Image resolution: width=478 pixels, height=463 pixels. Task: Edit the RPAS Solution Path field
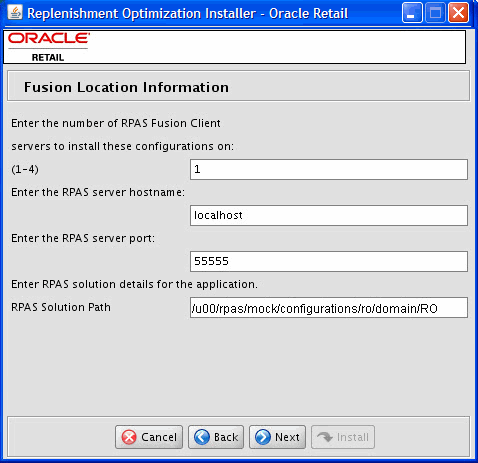pos(329,307)
